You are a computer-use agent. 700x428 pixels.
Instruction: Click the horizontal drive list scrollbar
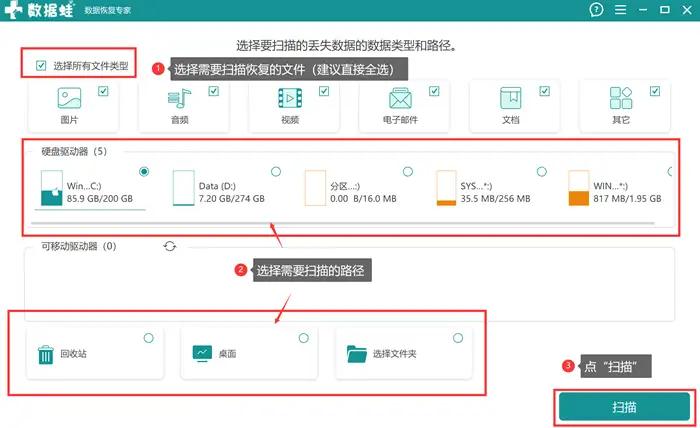(x=343, y=223)
